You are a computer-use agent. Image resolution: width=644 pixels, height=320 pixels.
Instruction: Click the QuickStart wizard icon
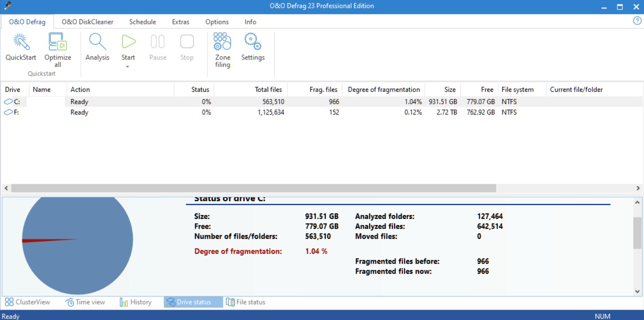coord(21,42)
